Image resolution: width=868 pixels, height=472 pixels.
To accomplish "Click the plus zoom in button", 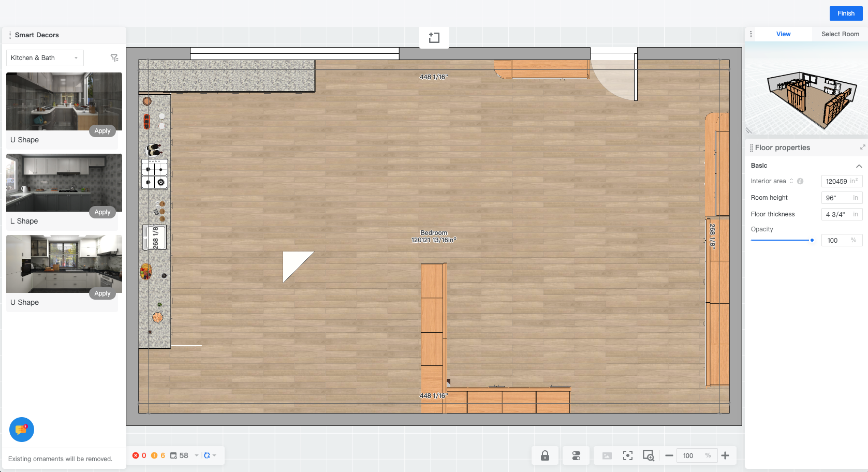I will click(x=725, y=455).
